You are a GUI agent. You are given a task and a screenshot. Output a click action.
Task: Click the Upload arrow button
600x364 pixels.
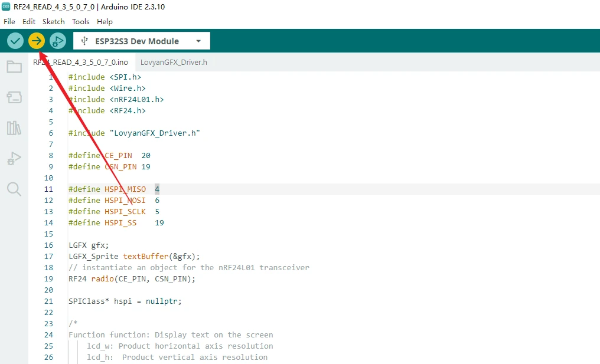37,41
